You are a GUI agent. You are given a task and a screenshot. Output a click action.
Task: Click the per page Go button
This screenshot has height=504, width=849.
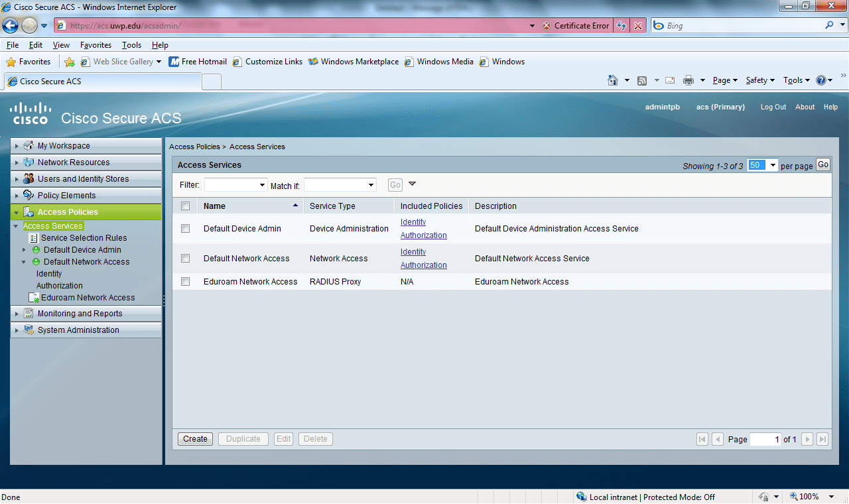pos(822,165)
